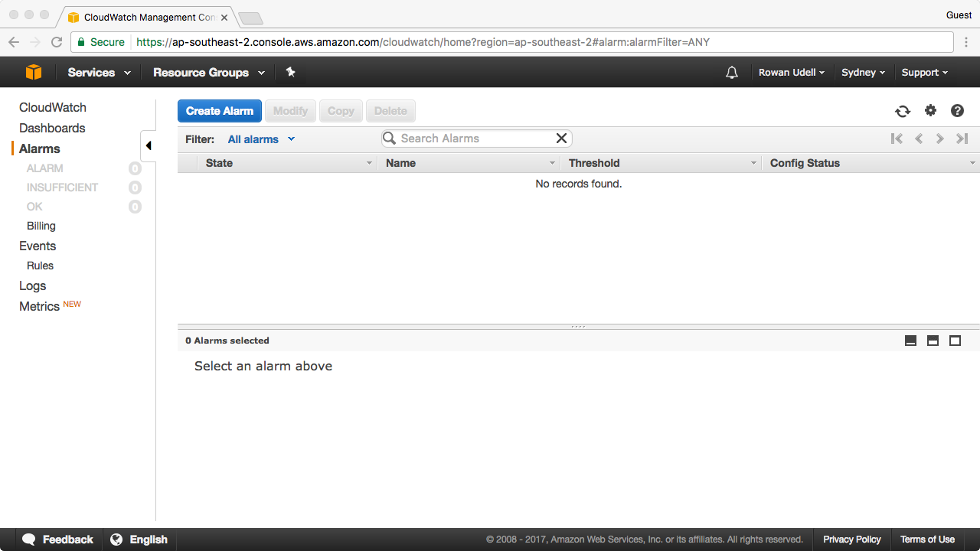Open the Privacy Policy link
The width and height of the screenshot is (980, 551).
[852, 540]
